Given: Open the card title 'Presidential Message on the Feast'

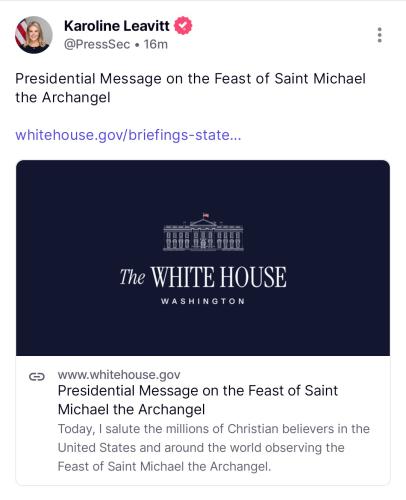Looking at the screenshot, I should (198, 400).
